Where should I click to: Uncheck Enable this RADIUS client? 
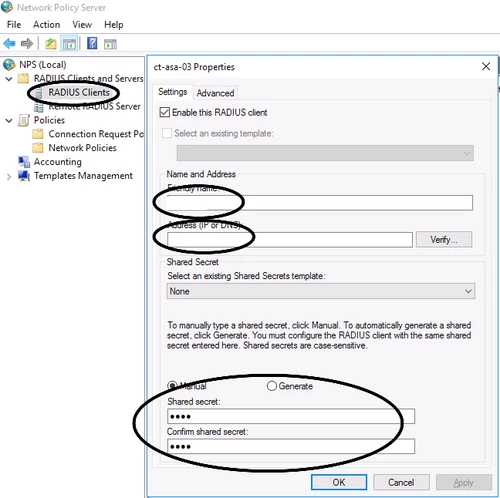(165, 112)
